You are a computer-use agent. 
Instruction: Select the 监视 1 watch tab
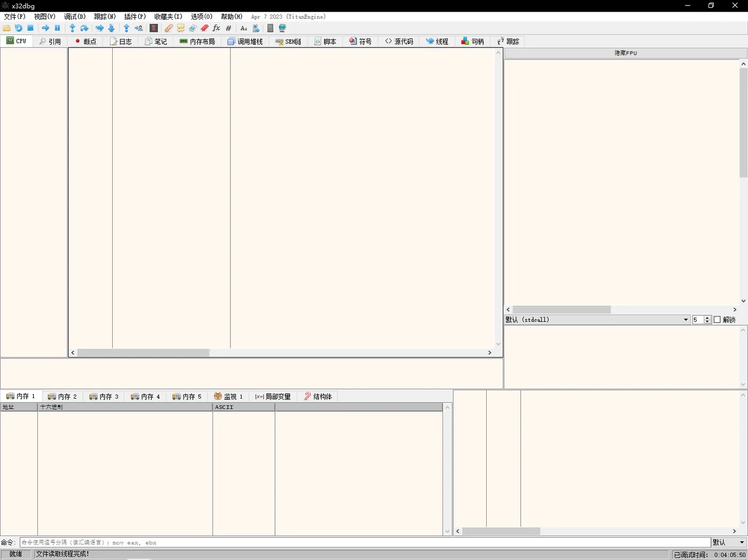click(x=229, y=396)
